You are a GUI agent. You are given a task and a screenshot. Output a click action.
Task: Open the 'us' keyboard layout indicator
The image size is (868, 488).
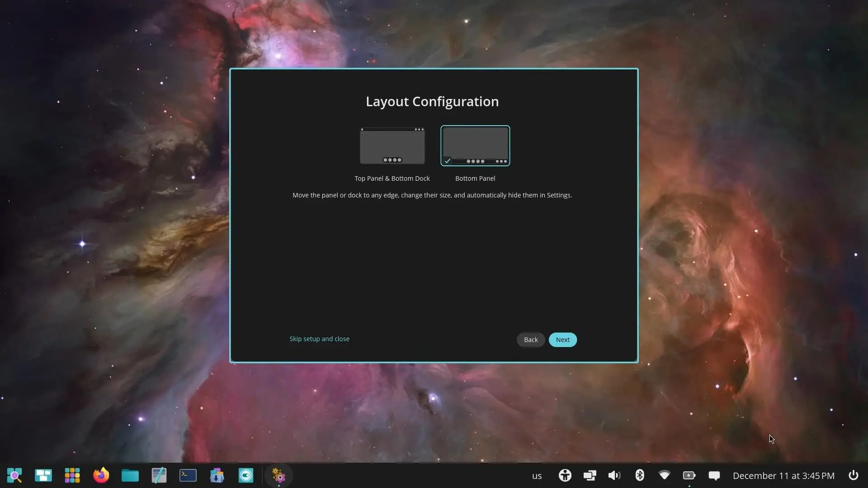537,476
